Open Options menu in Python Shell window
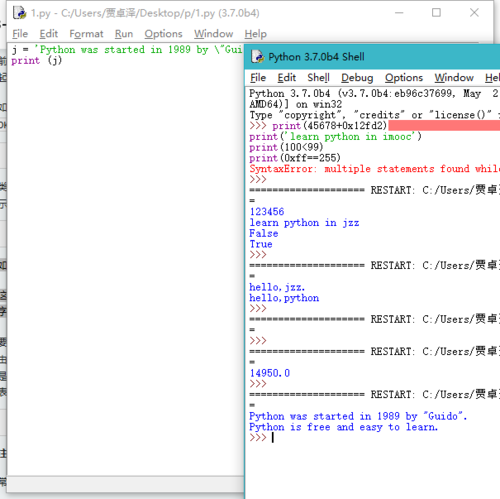 pyautogui.click(x=404, y=78)
